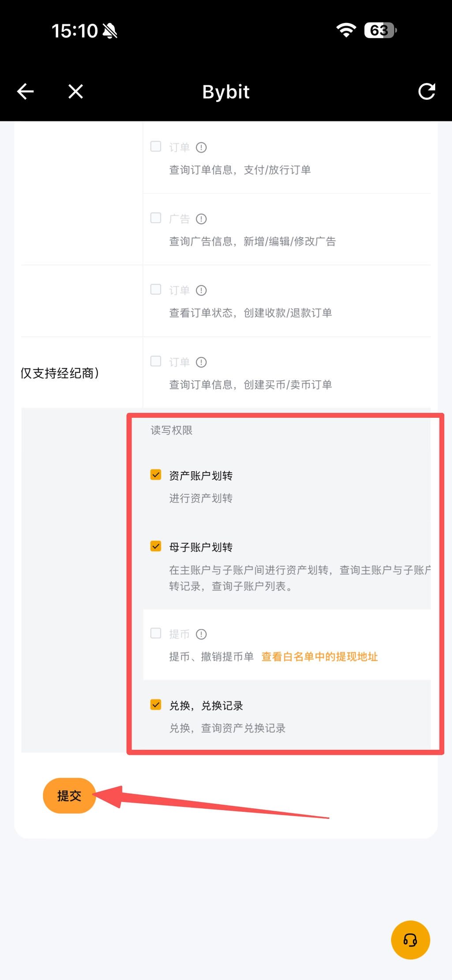This screenshot has height=980, width=452.
Task: Tick the 广告 checkbox
Action: tap(156, 218)
